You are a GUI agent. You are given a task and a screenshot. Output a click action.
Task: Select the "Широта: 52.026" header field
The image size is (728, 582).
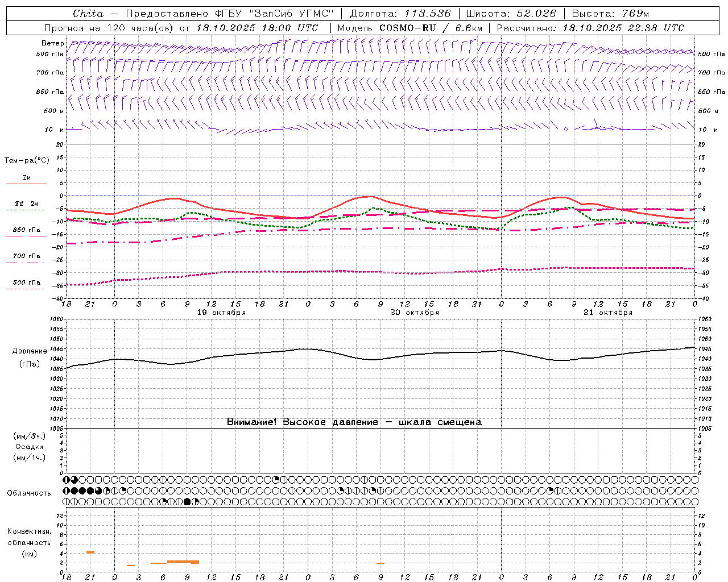click(x=511, y=14)
